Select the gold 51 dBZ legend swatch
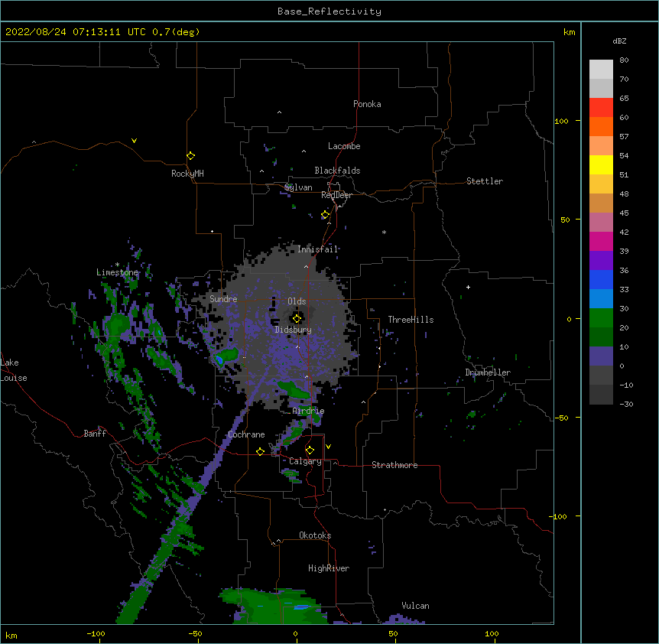The image size is (659, 644). (x=601, y=184)
